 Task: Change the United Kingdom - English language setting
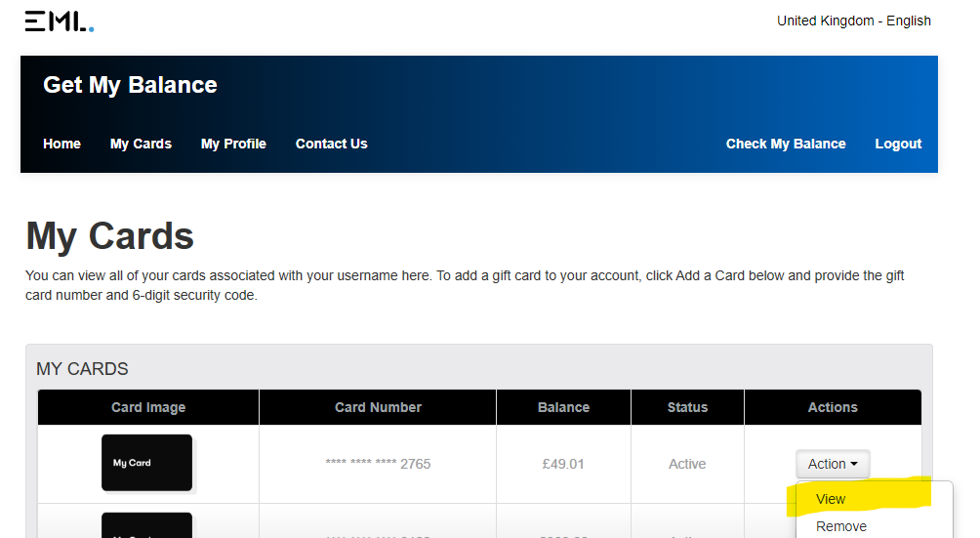point(854,21)
